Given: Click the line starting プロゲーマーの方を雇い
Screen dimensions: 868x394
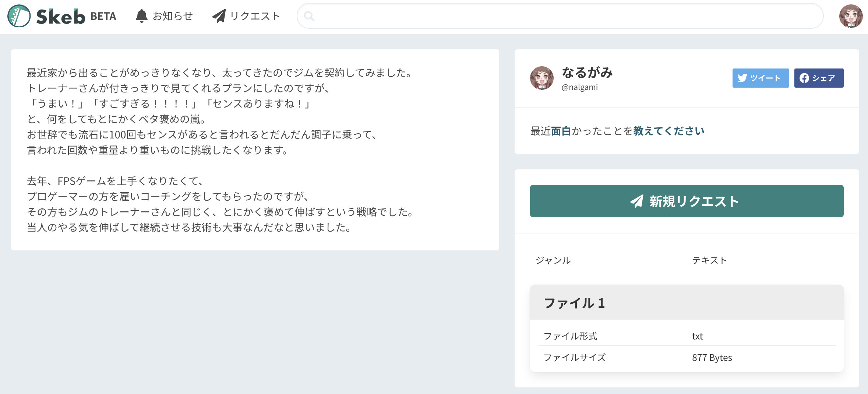Looking at the screenshot, I should click(x=169, y=197).
